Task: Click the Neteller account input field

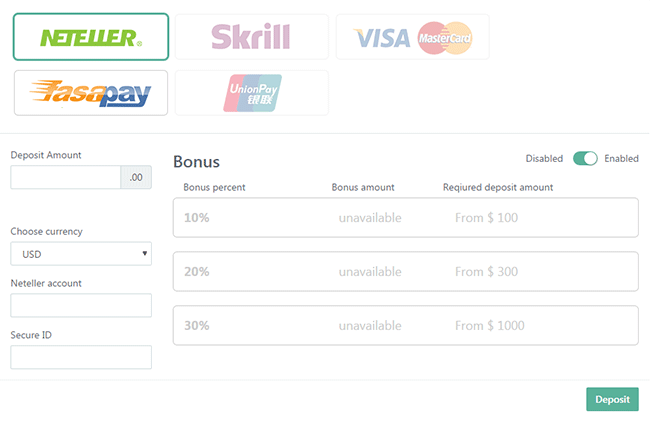Action: [x=81, y=305]
